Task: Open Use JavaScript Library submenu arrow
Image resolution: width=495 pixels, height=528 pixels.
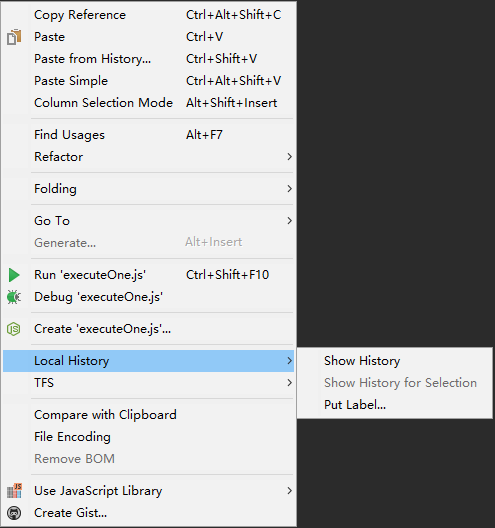Action: click(x=289, y=491)
